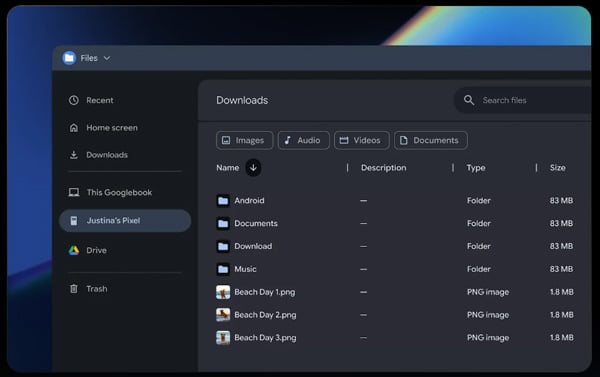Select Beach Day 1.png file name

point(265,292)
